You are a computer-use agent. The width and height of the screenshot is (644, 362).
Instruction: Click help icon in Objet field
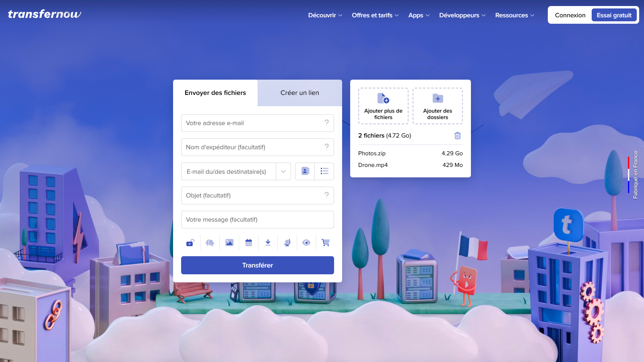tap(326, 195)
